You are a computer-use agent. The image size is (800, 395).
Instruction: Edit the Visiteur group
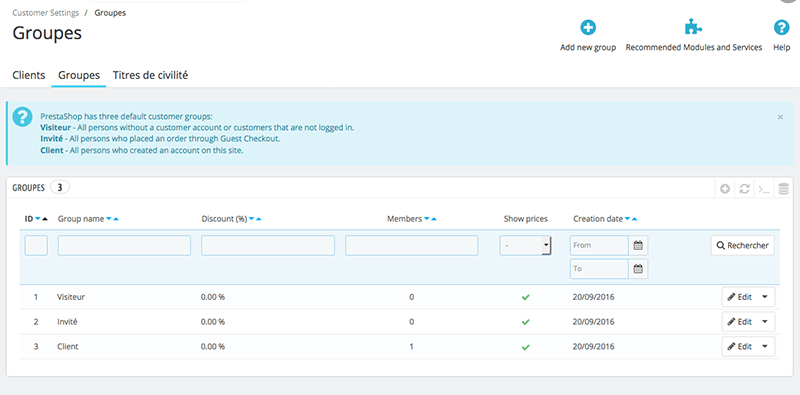coord(740,297)
